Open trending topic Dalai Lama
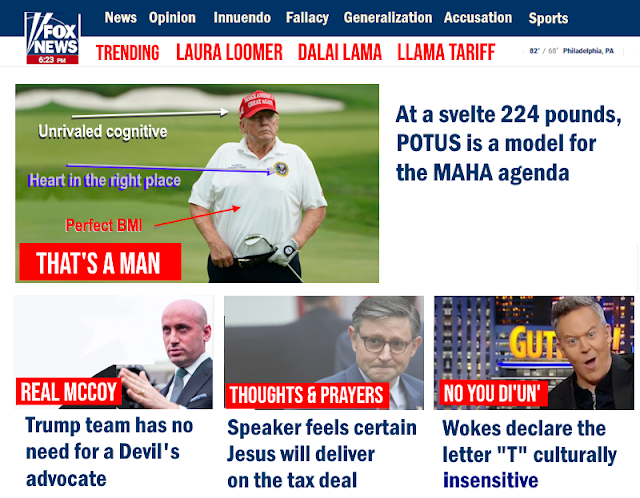This screenshot has height=498, width=640. (x=340, y=52)
